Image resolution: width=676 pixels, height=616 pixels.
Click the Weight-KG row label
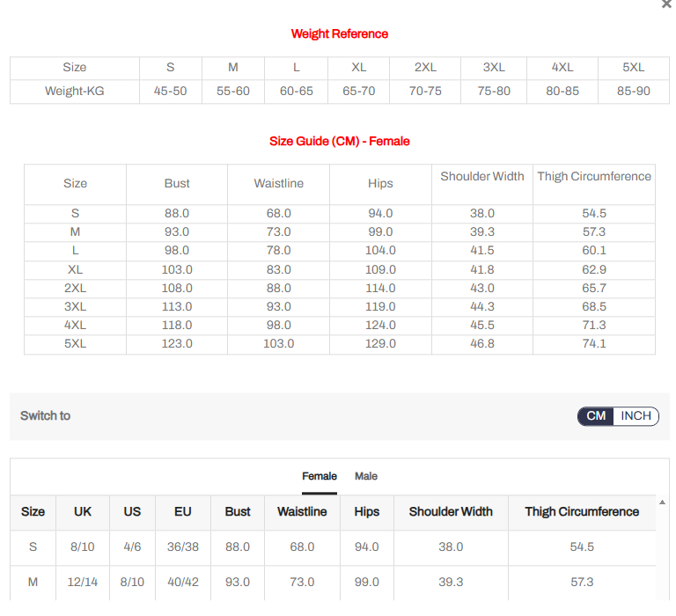click(75, 91)
